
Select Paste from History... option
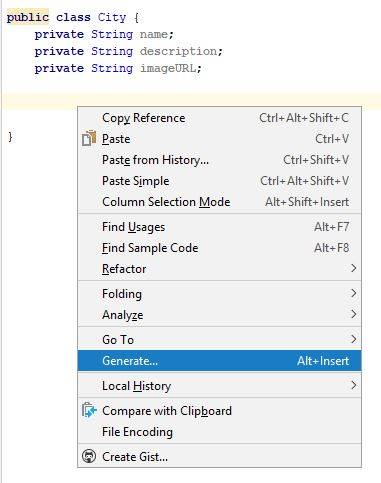219,160
